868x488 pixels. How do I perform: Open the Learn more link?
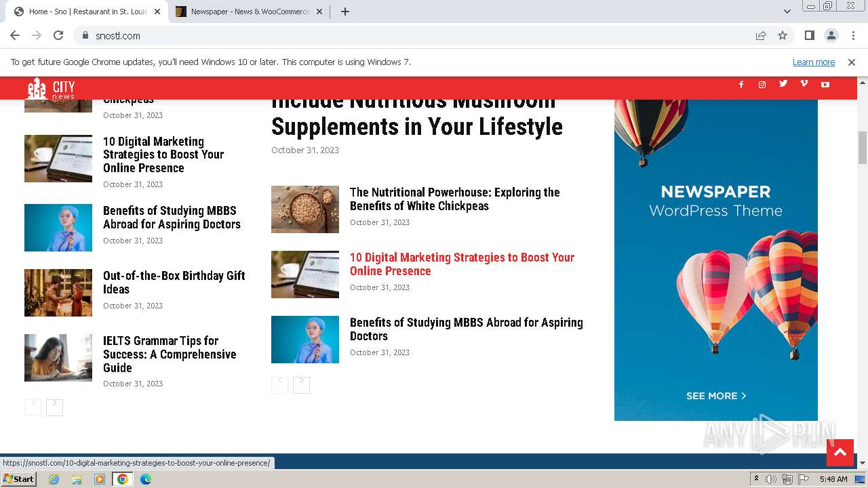[814, 62]
